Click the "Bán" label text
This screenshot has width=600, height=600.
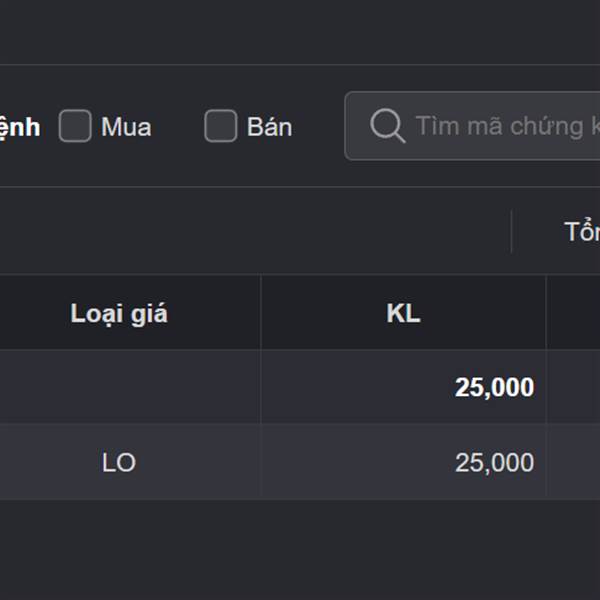coord(269,127)
